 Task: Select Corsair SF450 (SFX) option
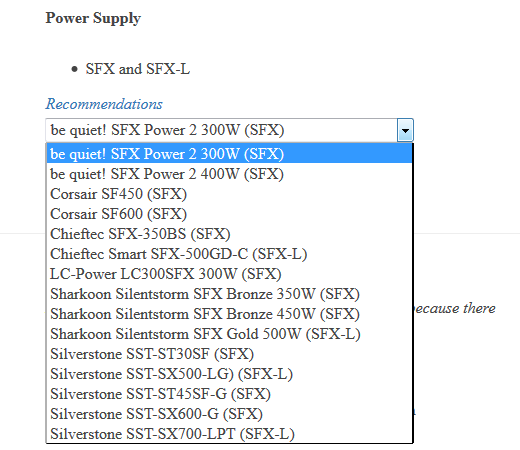[x=229, y=194]
